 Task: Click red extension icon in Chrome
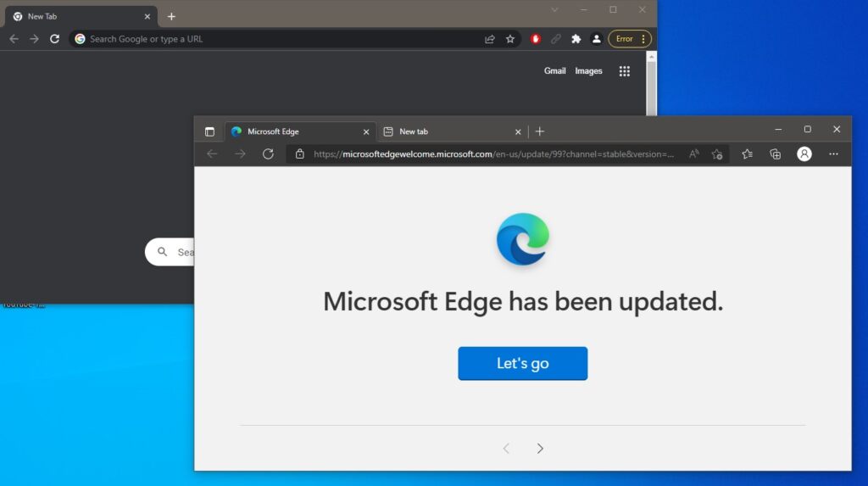click(x=536, y=39)
